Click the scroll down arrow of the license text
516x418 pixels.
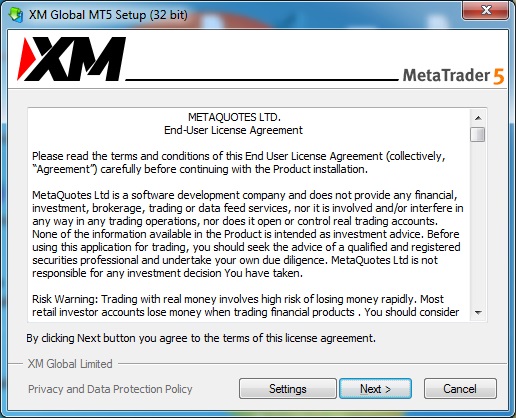pos(478,312)
